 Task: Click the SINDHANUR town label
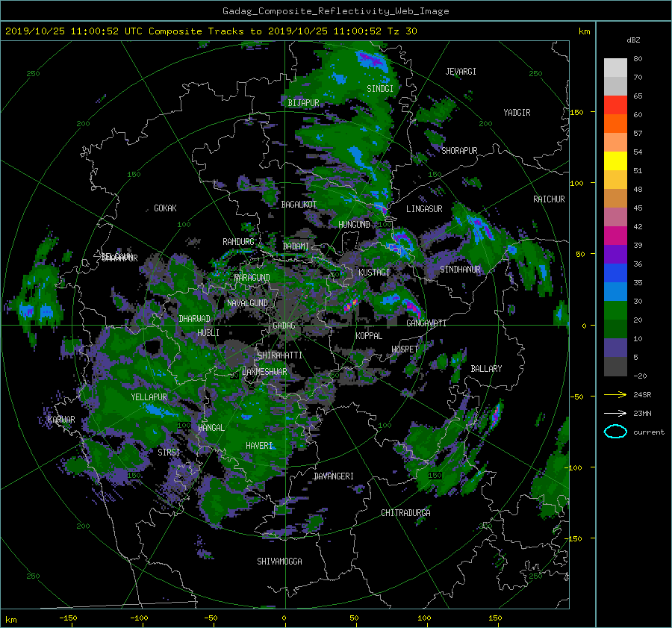pyautogui.click(x=460, y=270)
